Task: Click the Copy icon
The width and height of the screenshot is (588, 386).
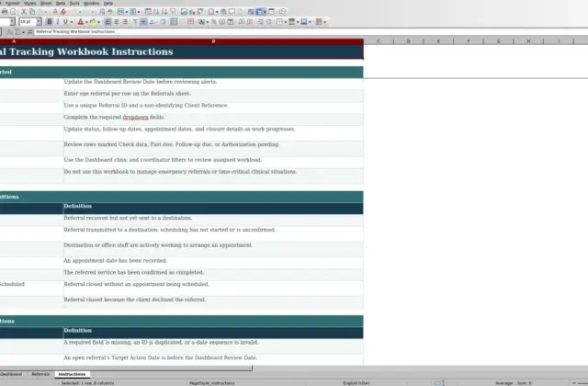Action: pos(32,12)
